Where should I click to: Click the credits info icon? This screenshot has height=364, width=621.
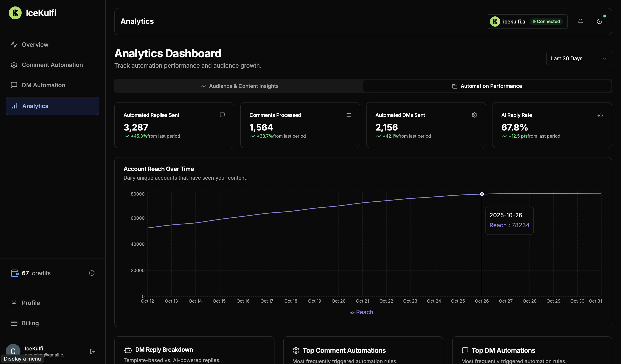coord(92,273)
